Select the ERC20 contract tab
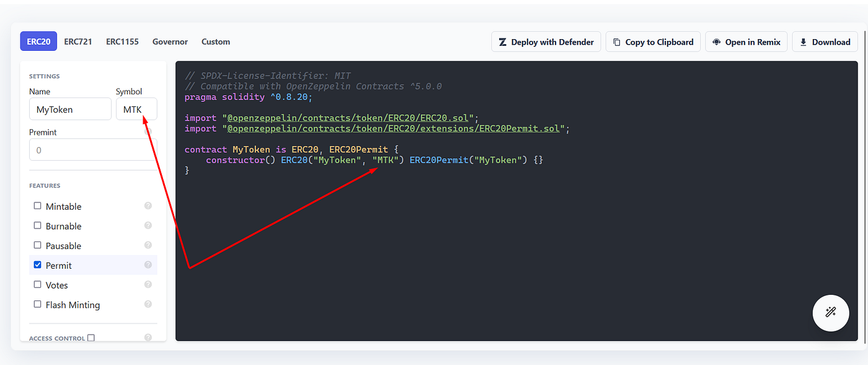868x365 pixels. [39, 42]
